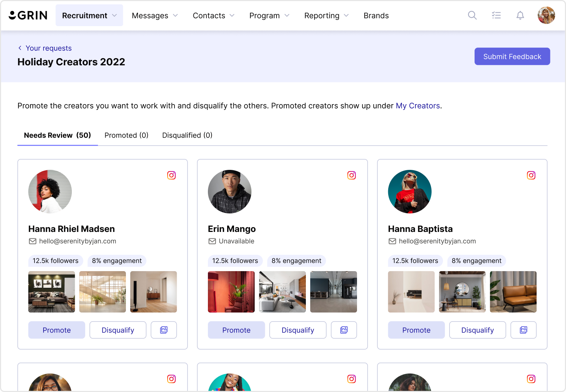566x392 pixels.
Task: Click Instagram icon on Hanna Baptista card
Action: pyautogui.click(x=531, y=175)
